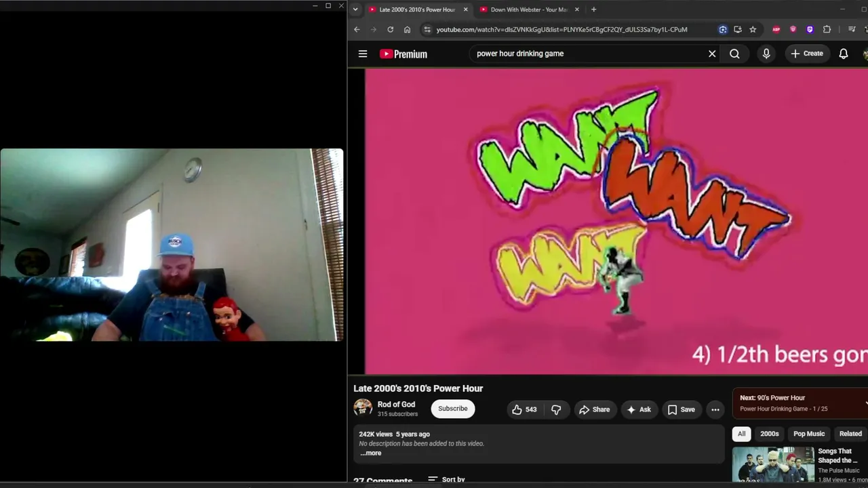Click the playing video to pause it

[x=616, y=221]
